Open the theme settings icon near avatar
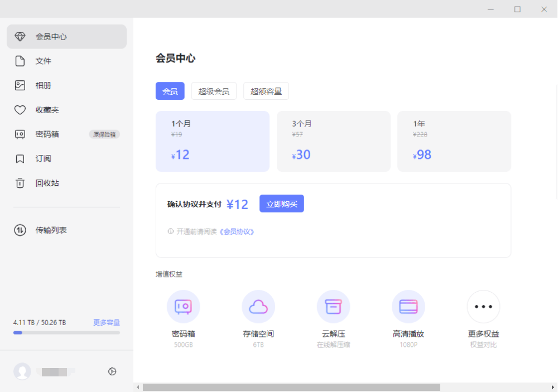 point(112,371)
